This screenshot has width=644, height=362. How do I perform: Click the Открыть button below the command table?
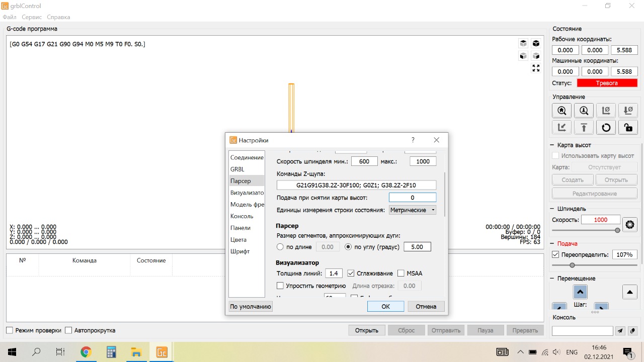point(367,330)
